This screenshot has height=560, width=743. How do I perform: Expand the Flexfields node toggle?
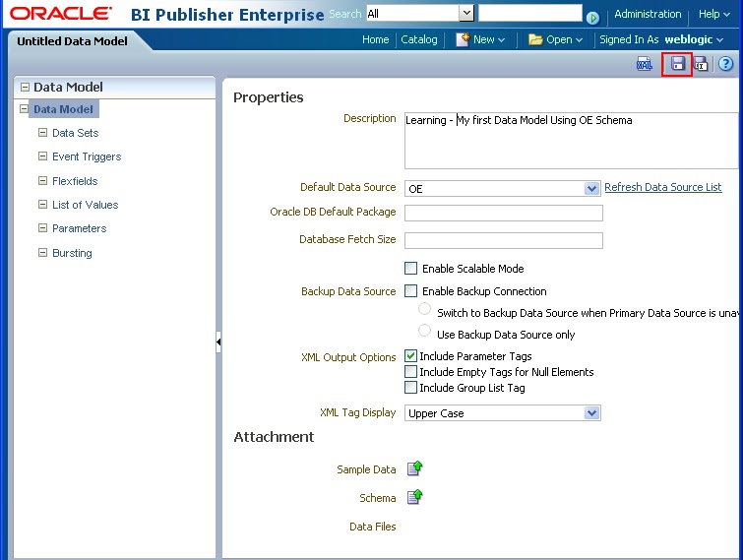(x=42, y=180)
